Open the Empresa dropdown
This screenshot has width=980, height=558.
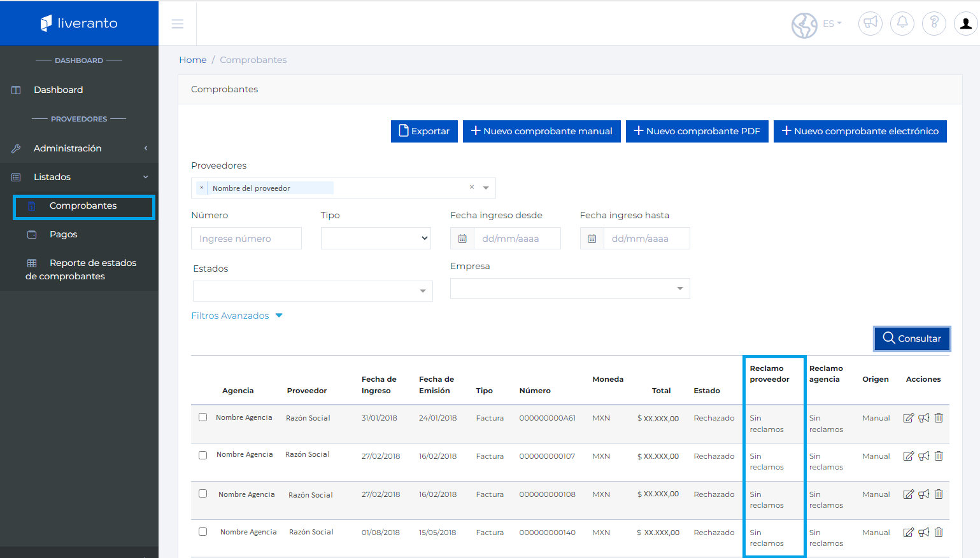pyautogui.click(x=570, y=288)
